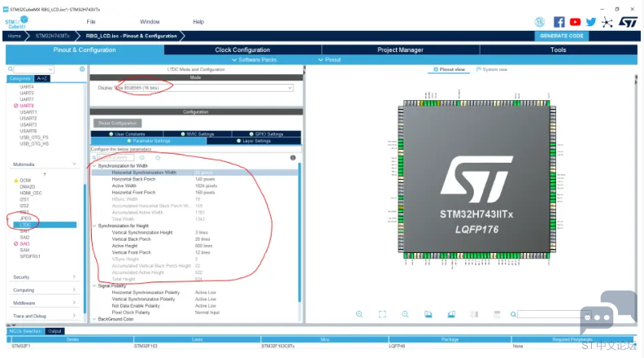644x358 pixels.
Task: Click the pin search input field
Action: 554,314
